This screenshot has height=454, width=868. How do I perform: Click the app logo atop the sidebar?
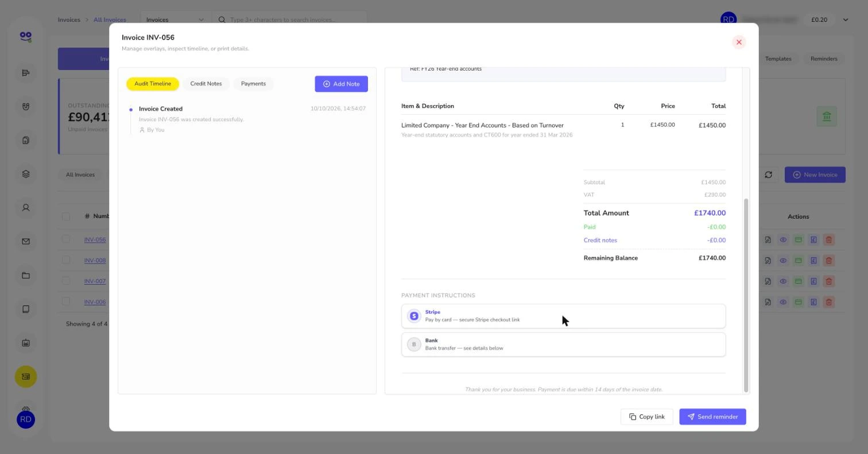pyautogui.click(x=26, y=37)
